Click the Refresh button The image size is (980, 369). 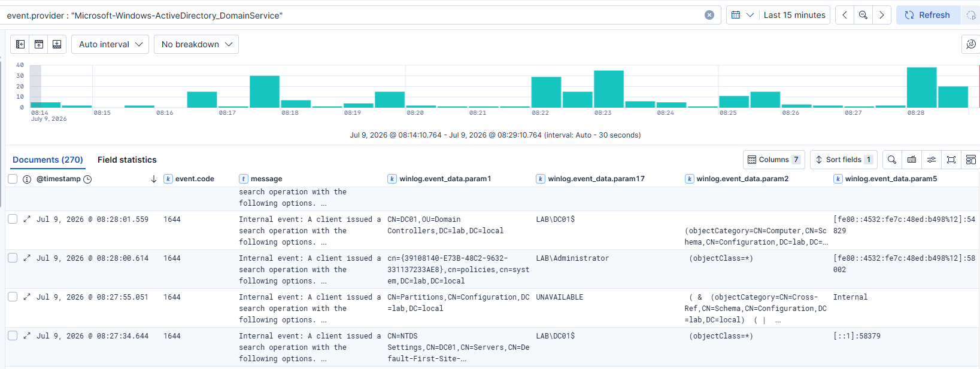click(928, 15)
